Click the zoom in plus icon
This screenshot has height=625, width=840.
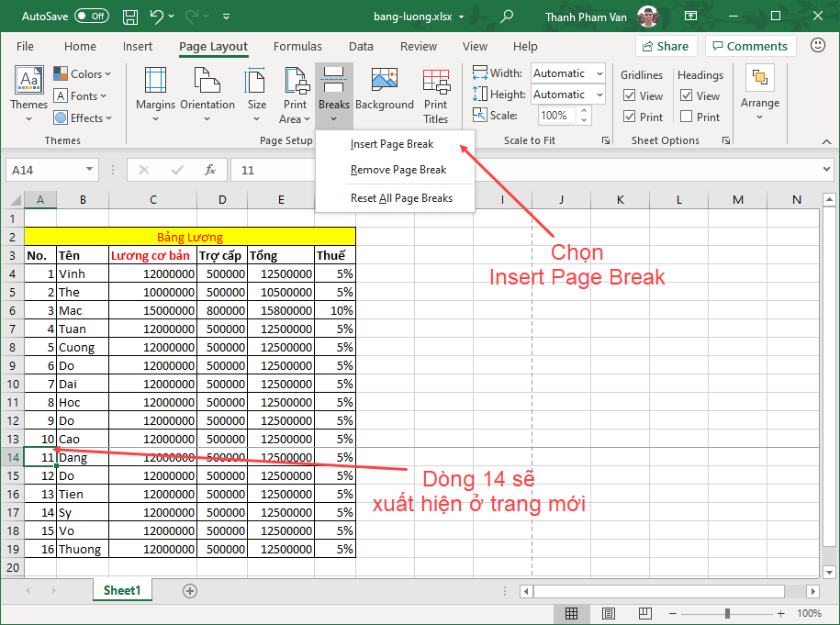[x=781, y=613]
